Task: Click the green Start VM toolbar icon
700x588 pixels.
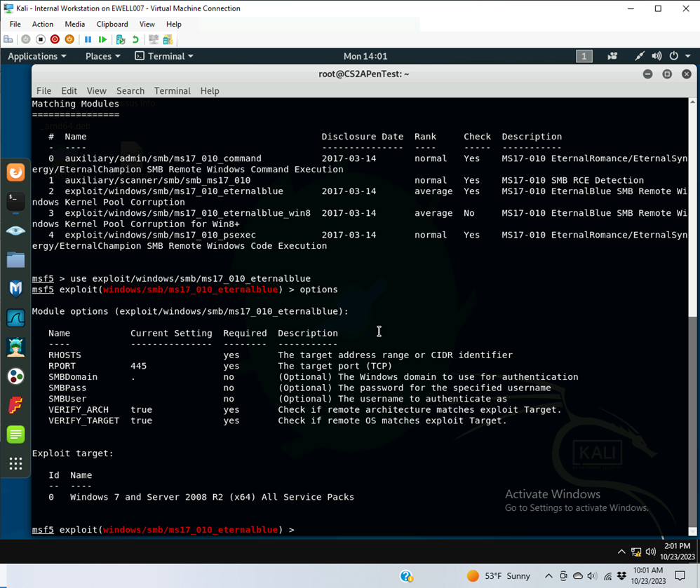Action: (102, 40)
